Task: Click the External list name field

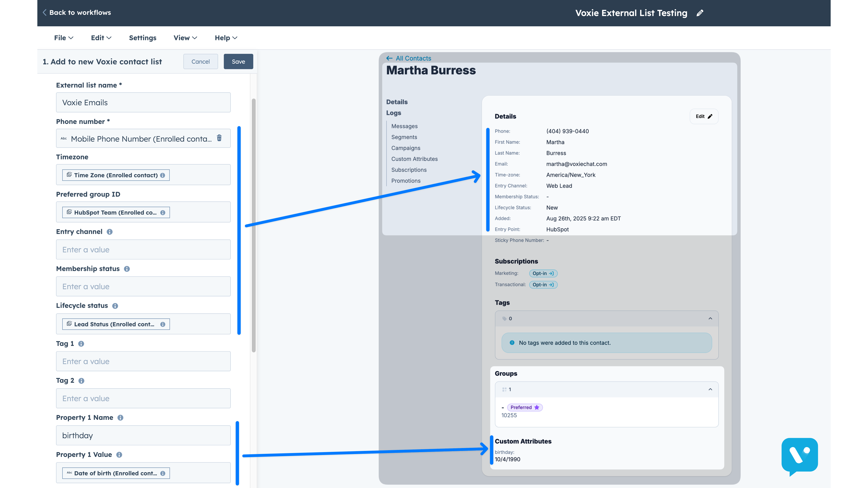Action: [143, 102]
